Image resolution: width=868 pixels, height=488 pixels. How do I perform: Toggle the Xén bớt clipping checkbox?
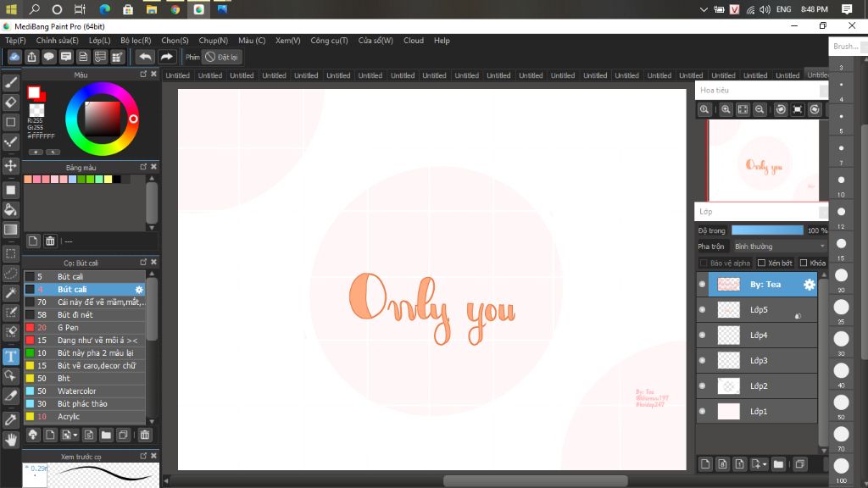tap(761, 263)
